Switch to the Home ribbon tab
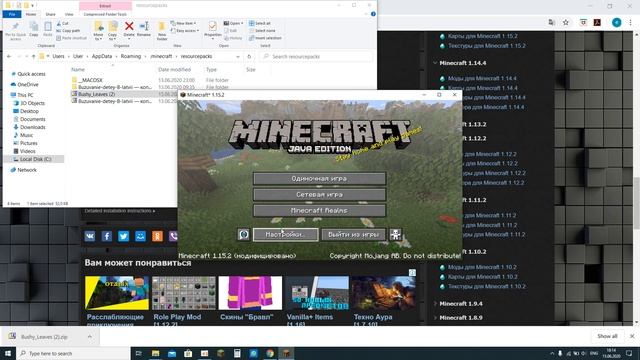Screen dimensions: 640x360 (31, 14)
